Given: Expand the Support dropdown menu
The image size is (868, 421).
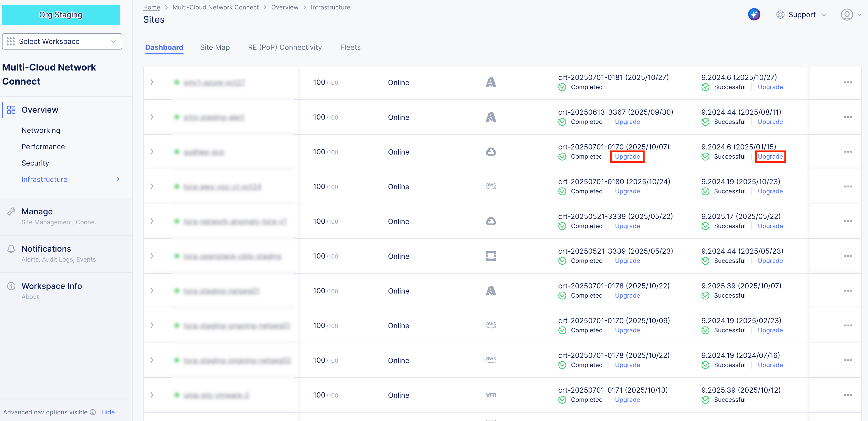Looking at the screenshot, I should tap(802, 15).
